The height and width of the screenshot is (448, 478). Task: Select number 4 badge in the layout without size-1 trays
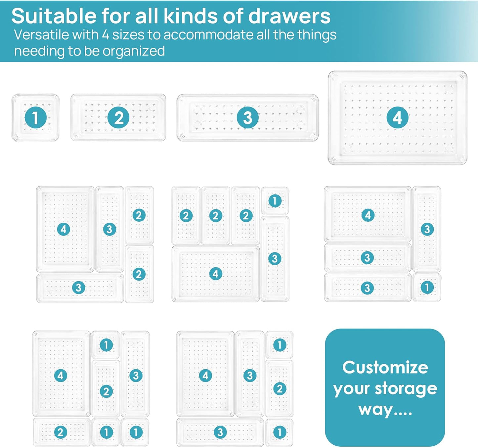tap(64, 229)
